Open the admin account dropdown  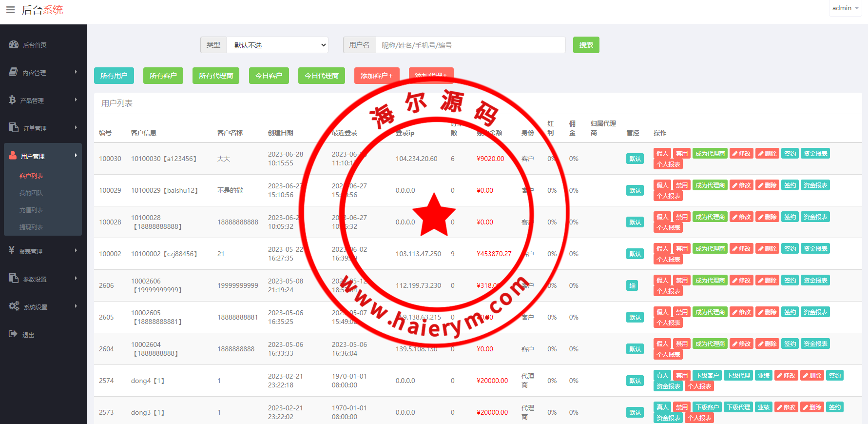pyautogui.click(x=845, y=8)
